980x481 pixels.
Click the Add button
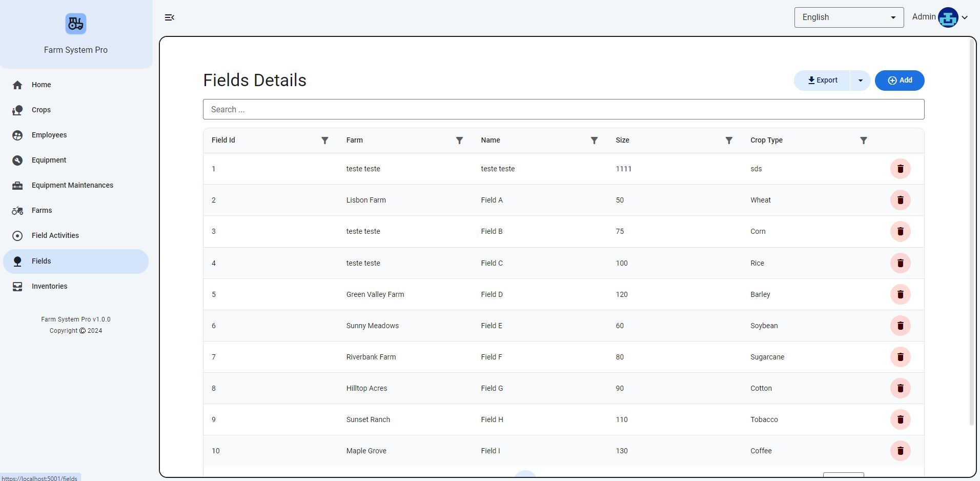coord(899,81)
